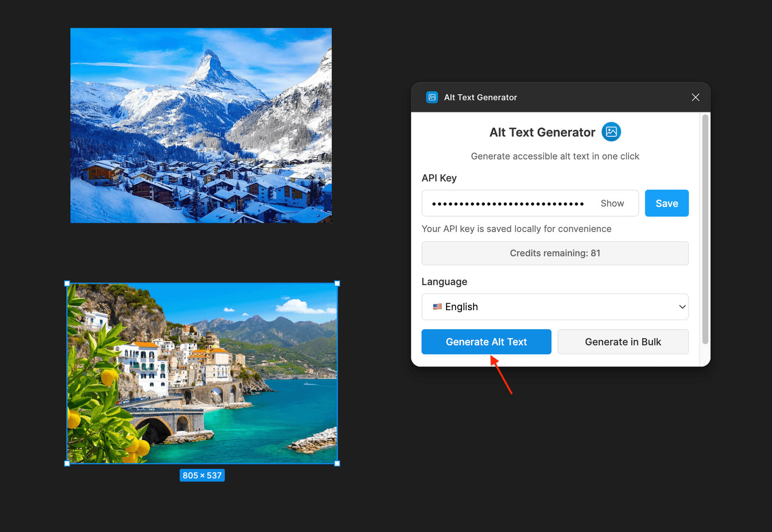
Task: Click the top-right selection handle of the coastal image
Action: [337, 283]
